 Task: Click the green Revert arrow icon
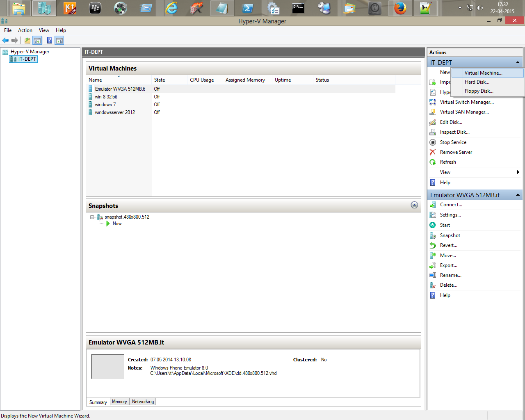(433, 245)
